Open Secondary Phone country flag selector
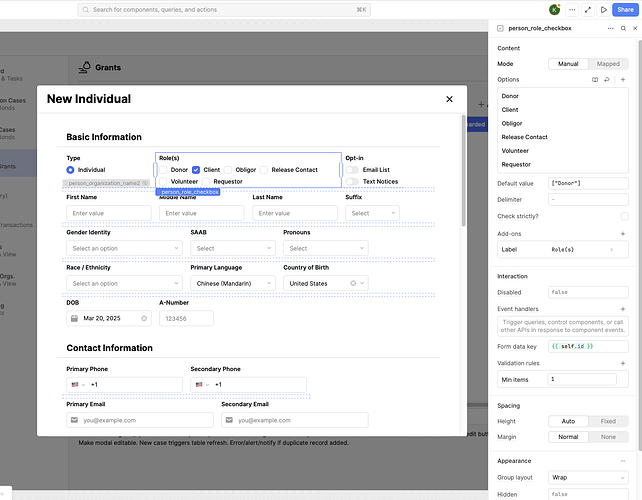 coord(202,385)
